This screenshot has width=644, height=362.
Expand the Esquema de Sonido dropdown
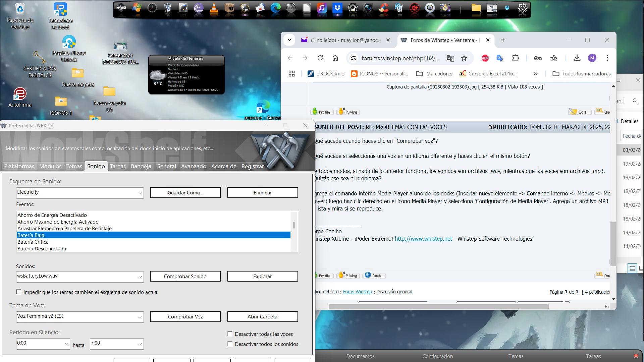tap(140, 193)
